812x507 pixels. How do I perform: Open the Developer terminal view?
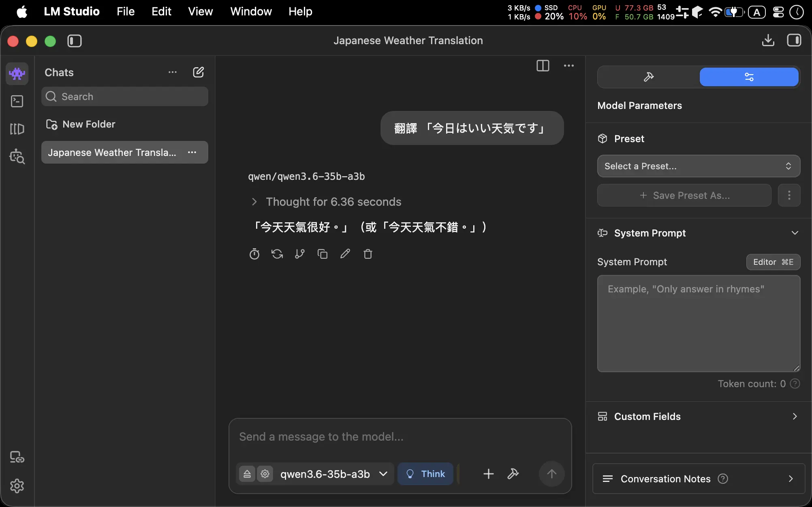[x=17, y=101]
